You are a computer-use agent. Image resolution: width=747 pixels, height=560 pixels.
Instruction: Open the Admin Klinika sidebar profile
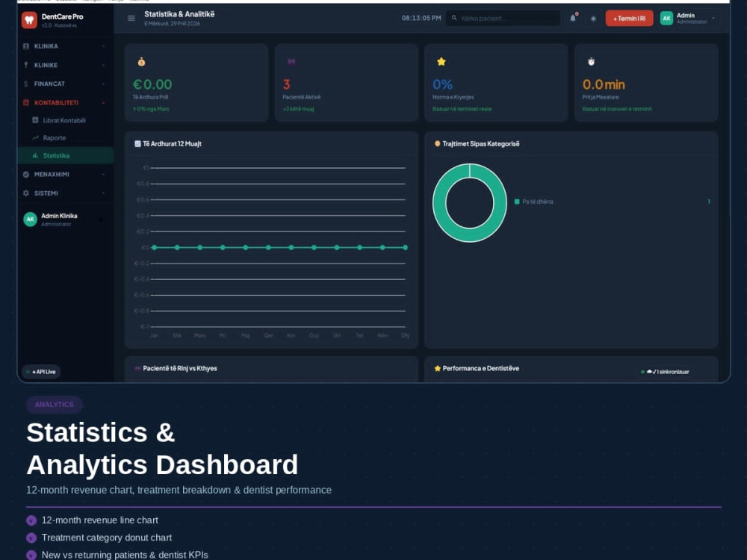(63, 219)
